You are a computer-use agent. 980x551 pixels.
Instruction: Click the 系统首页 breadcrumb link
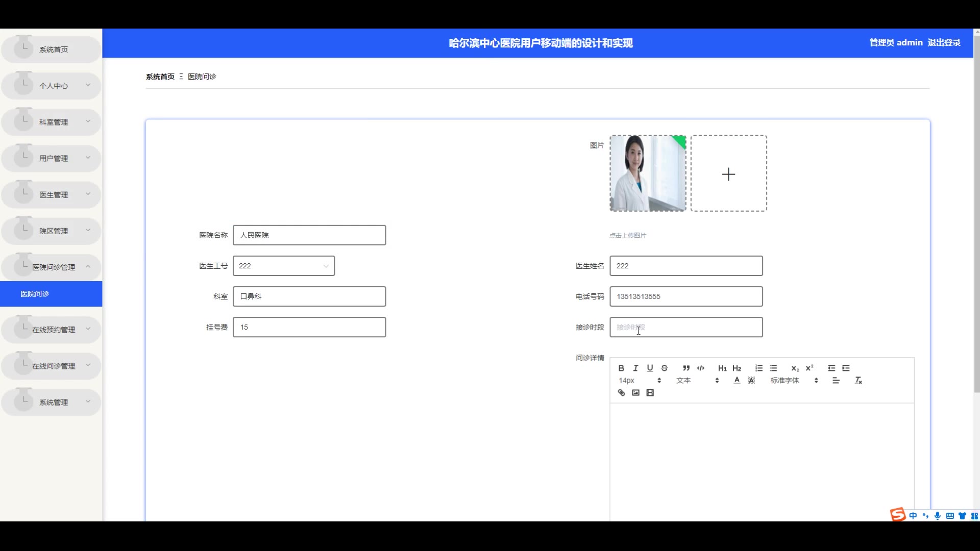click(160, 77)
